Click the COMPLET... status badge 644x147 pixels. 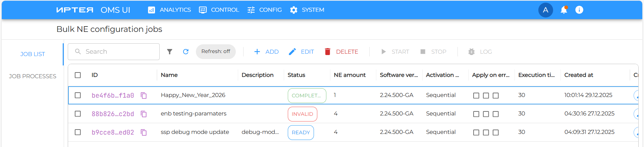(x=307, y=96)
